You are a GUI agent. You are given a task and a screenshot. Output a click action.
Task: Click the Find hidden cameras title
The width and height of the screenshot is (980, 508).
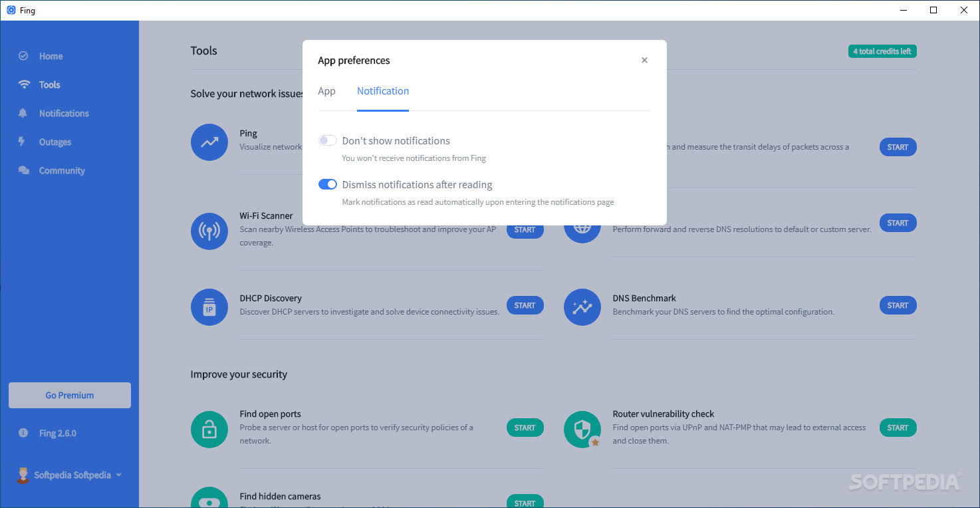[280, 496]
